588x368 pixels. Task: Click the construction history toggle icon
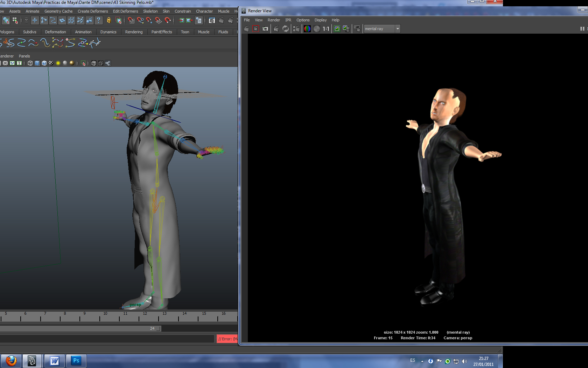click(198, 20)
